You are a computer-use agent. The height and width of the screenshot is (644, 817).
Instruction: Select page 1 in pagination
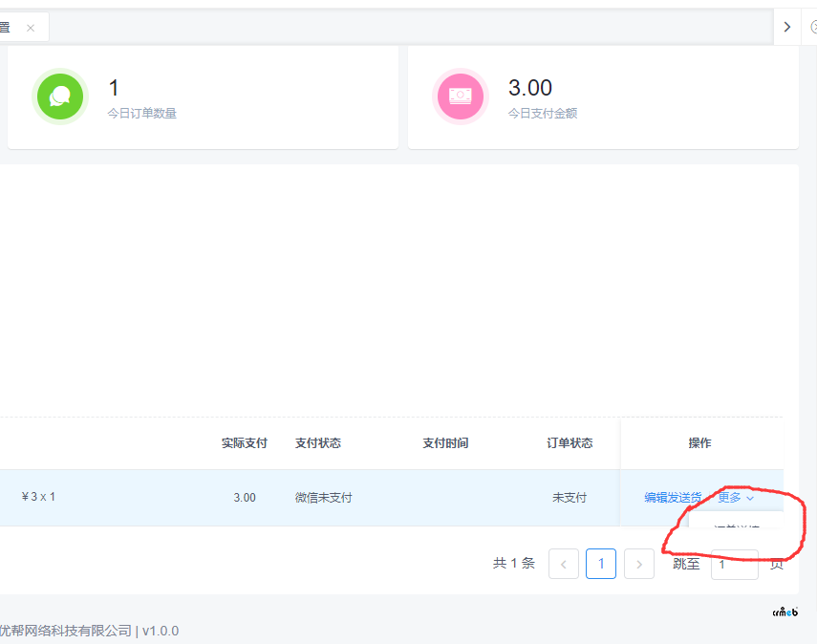pos(601,564)
